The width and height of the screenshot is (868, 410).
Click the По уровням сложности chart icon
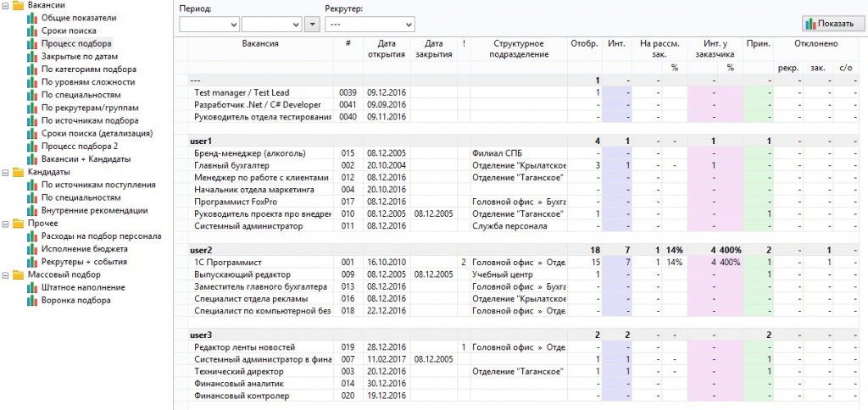tap(33, 82)
